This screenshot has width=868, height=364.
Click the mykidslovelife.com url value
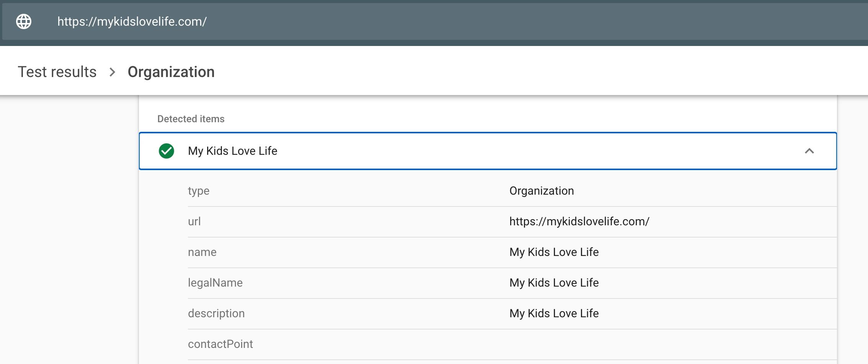(579, 221)
